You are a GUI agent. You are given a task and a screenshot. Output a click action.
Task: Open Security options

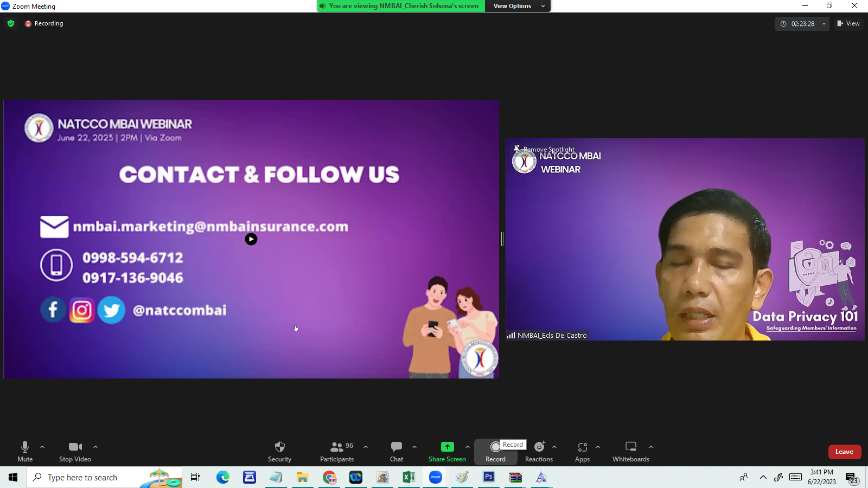pos(279,451)
